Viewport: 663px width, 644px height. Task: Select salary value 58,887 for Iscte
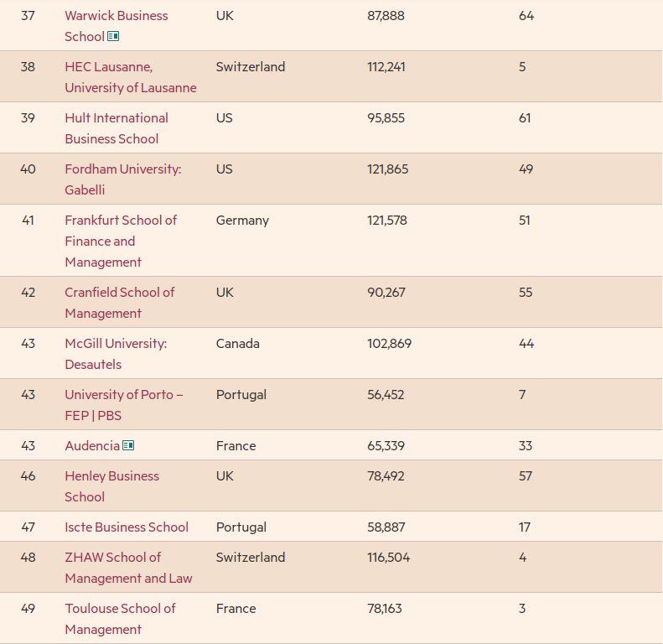click(x=386, y=527)
